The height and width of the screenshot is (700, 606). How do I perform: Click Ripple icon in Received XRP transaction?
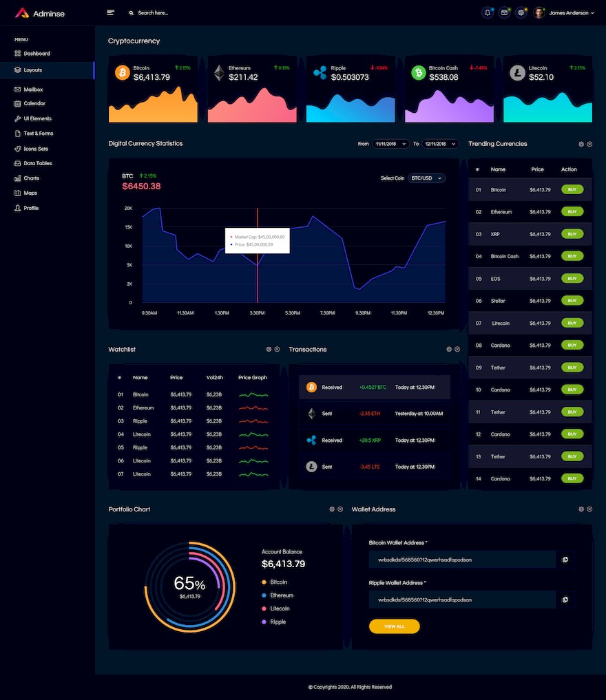pyautogui.click(x=312, y=441)
